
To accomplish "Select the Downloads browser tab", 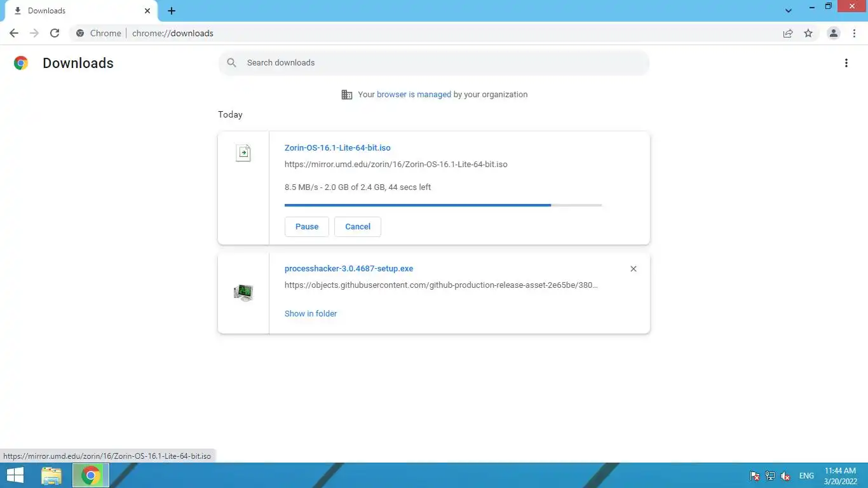I will tap(81, 11).
